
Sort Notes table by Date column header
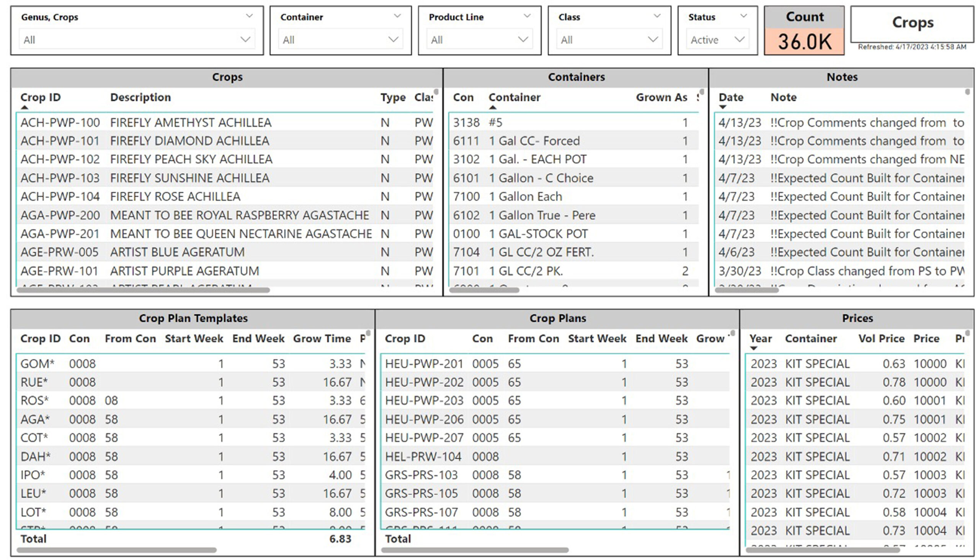pos(730,97)
